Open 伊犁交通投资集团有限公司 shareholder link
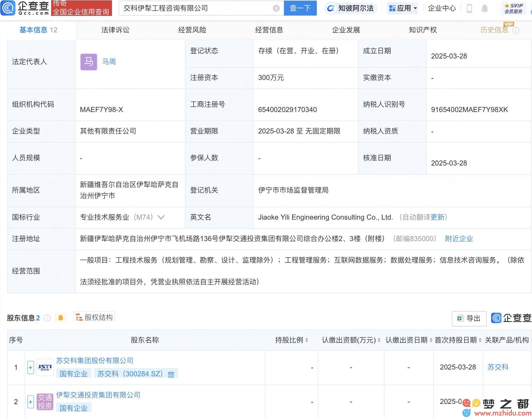Image resolution: width=532 pixels, height=418 pixels. 98,395
